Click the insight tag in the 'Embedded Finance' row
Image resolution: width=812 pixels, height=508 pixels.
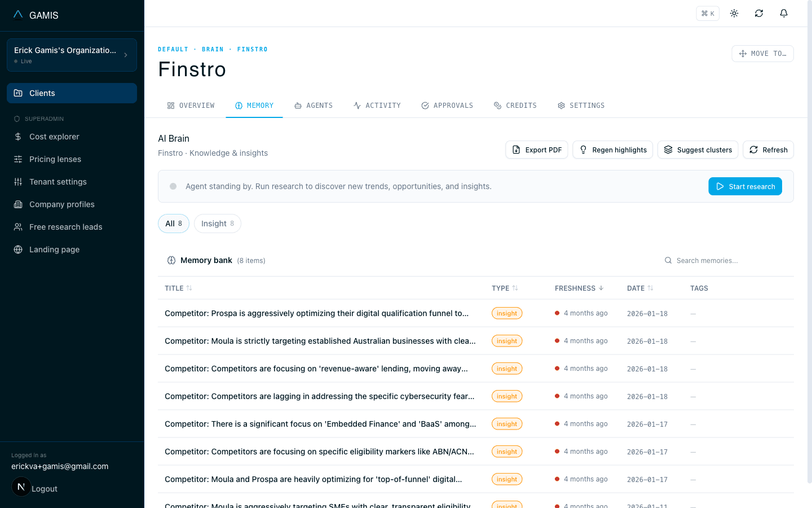tap(507, 424)
